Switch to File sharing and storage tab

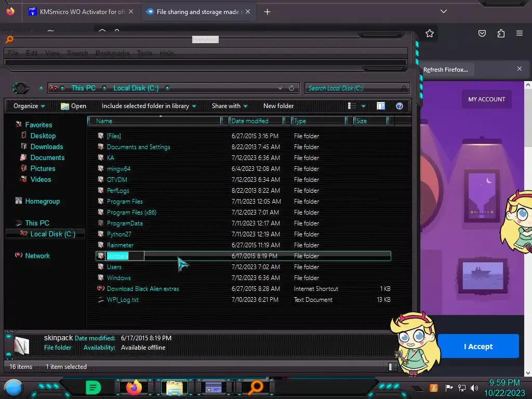198,11
